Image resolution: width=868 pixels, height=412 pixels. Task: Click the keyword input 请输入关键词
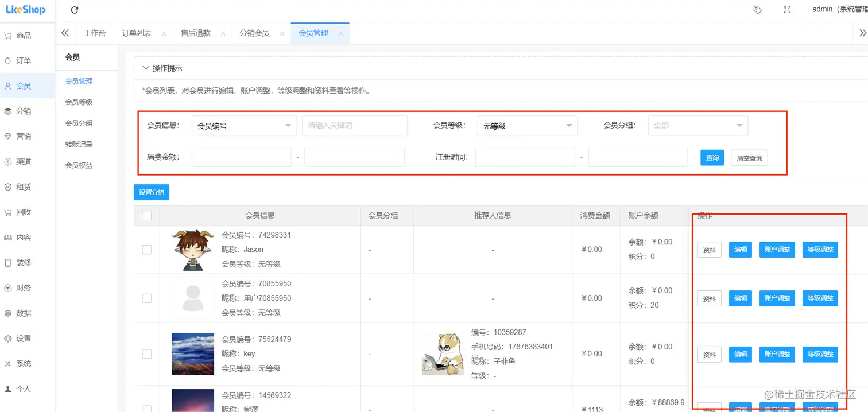point(355,125)
